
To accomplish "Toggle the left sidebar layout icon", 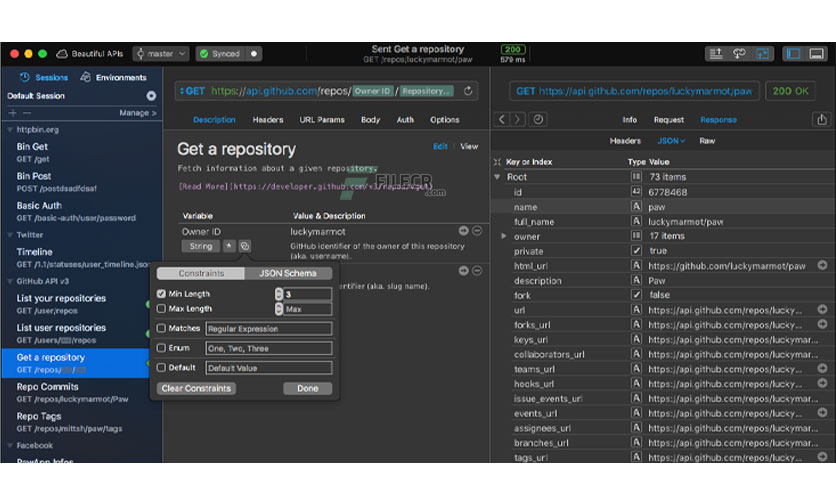I will click(793, 54).
